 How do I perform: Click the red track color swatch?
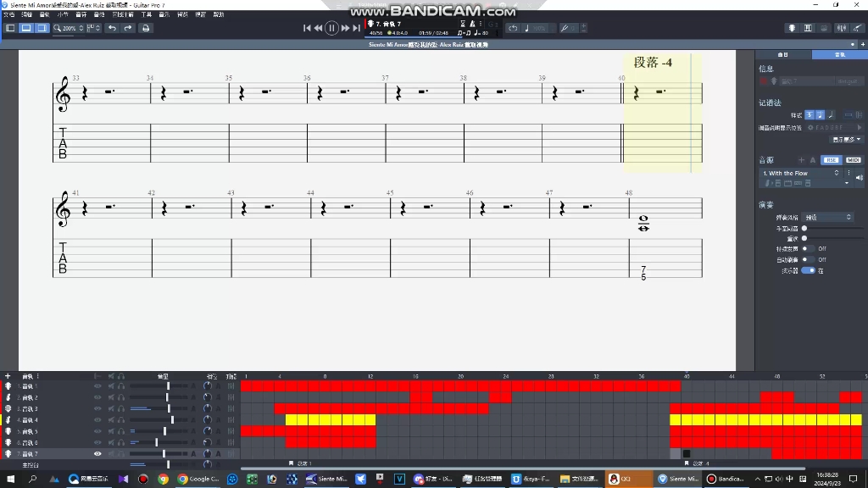coord(764,81)
